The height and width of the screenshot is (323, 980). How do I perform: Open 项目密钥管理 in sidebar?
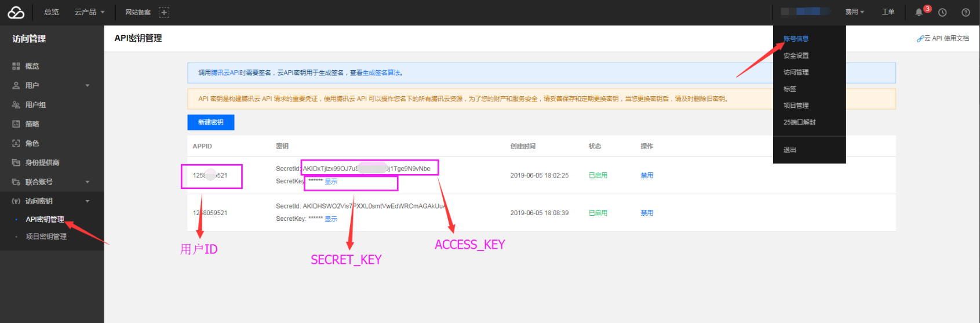[46, 237]
